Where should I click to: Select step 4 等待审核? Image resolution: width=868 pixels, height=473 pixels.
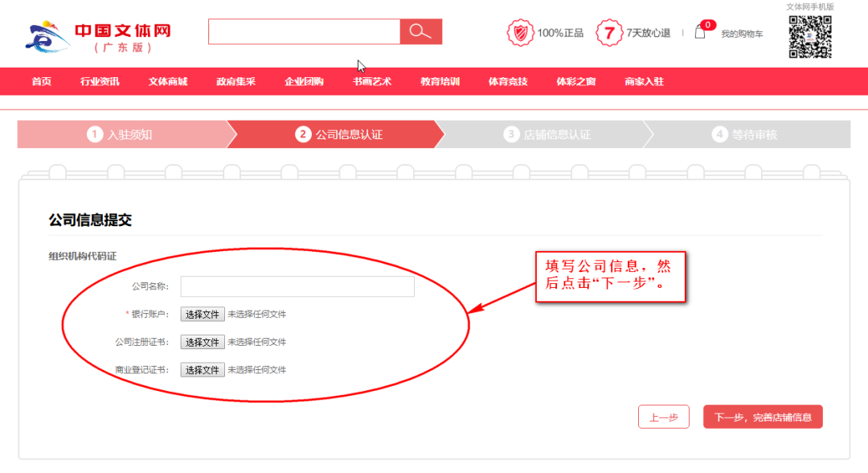point(747,134)
